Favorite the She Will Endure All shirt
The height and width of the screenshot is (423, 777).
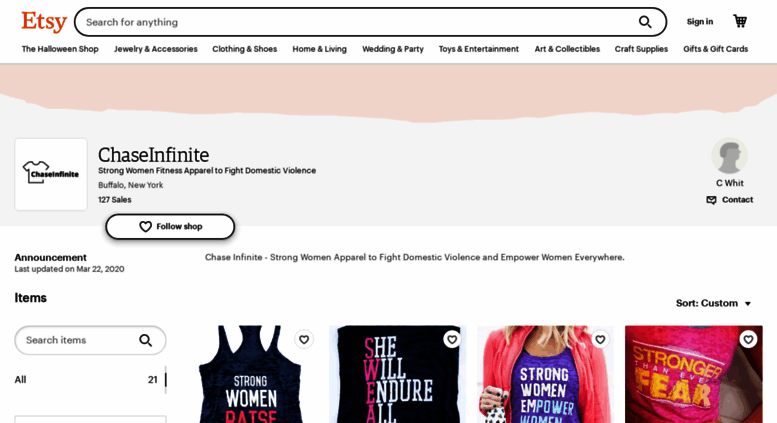pyautogui.click(x=451, y=339)
